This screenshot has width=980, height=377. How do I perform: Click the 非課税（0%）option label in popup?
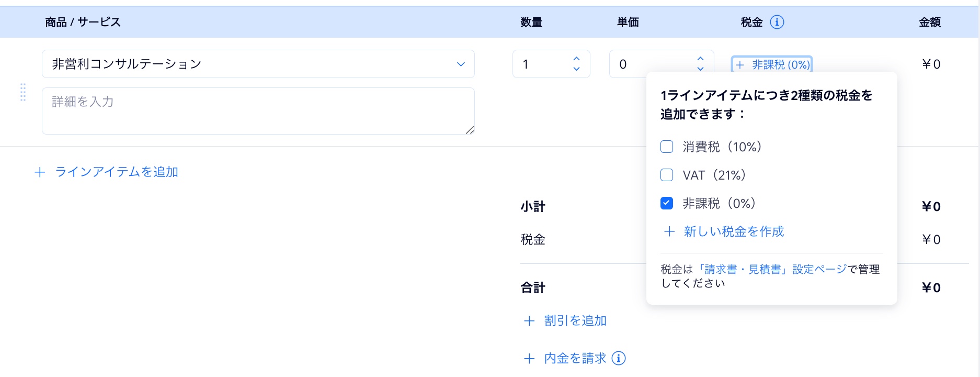pyautogui.click(x=720, y=203)
